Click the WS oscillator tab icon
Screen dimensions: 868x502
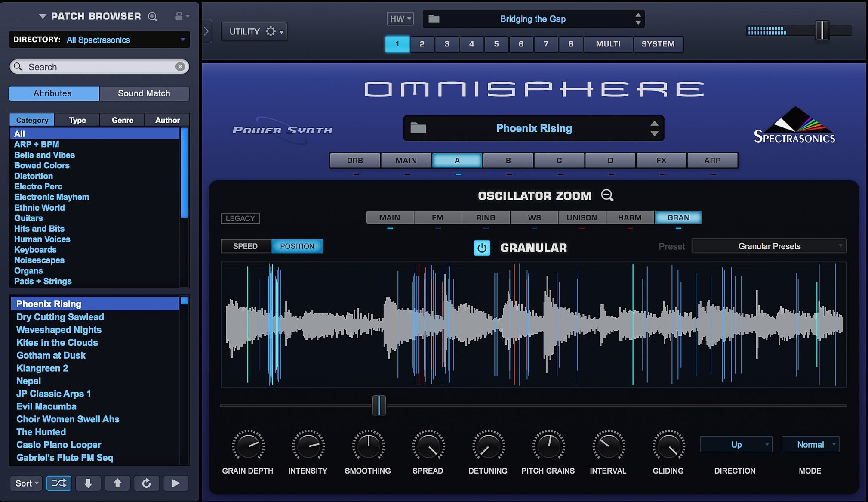point(534,217)
